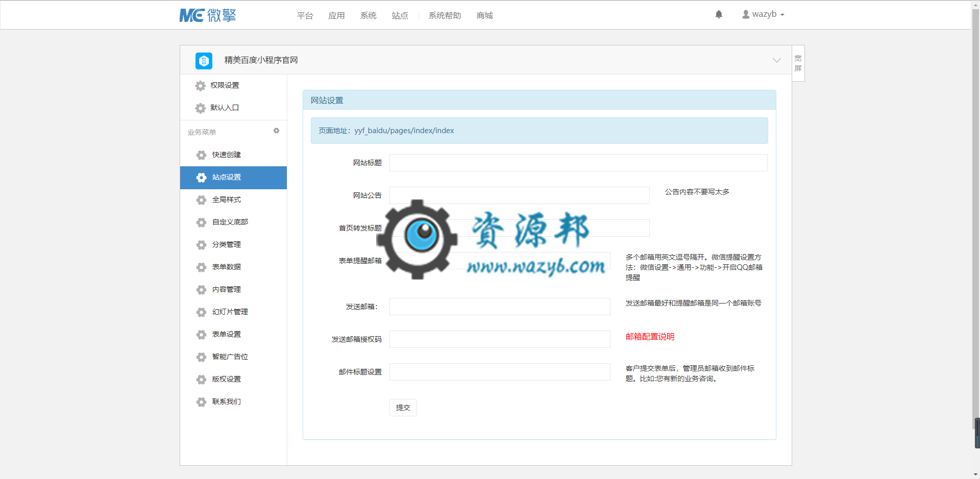Click the gear icon next to 自定义底部
Screen dimensions: 980x479
pos(202,222)
